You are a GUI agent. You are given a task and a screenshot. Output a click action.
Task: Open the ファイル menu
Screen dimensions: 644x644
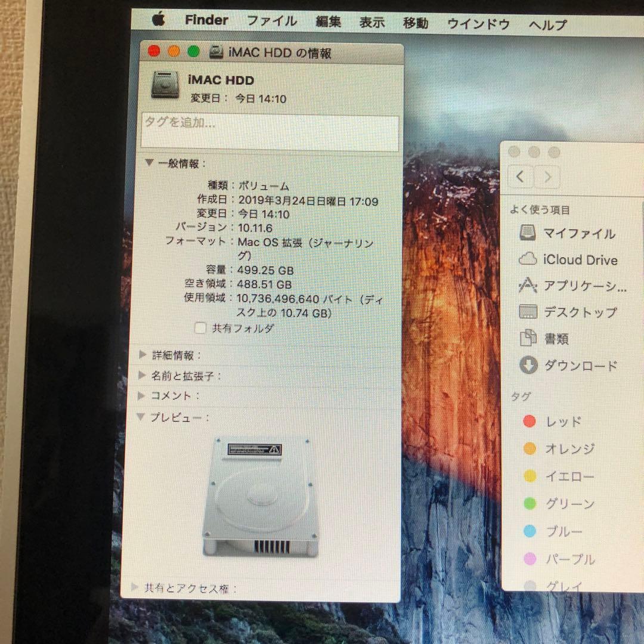pyautogui.click(x=271, y=21)
